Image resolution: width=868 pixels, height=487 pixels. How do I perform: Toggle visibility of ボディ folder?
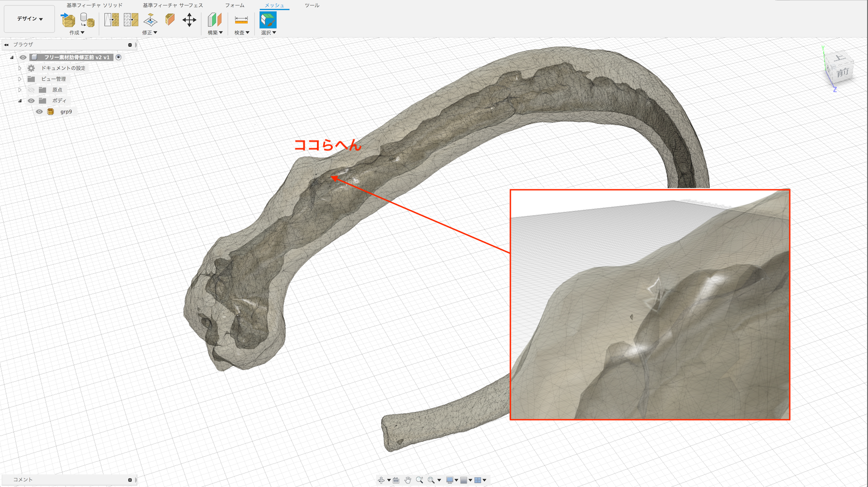point(31,101)
